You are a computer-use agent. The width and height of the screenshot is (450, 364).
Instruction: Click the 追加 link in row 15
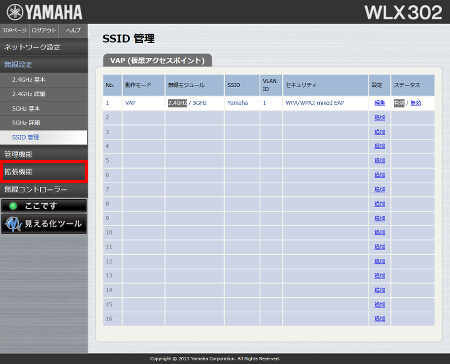pyautogui.click(x=380, y=304)
